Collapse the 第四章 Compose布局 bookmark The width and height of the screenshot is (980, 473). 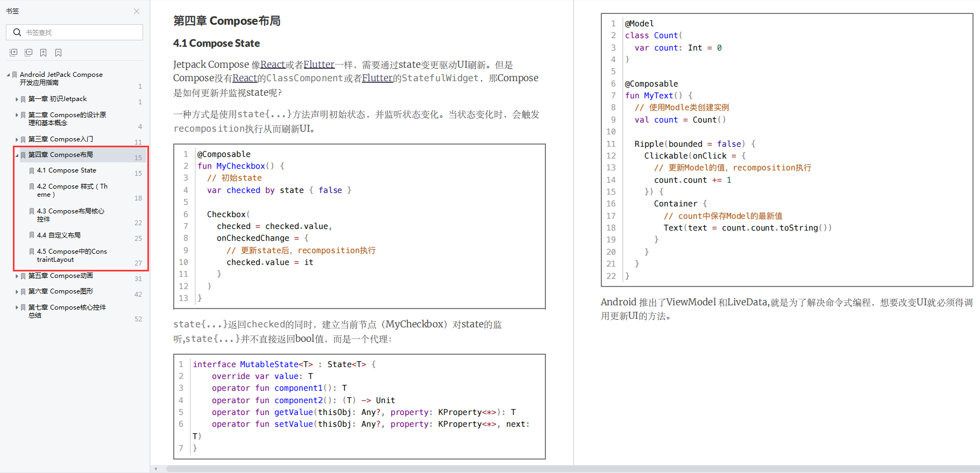point(17,155)
